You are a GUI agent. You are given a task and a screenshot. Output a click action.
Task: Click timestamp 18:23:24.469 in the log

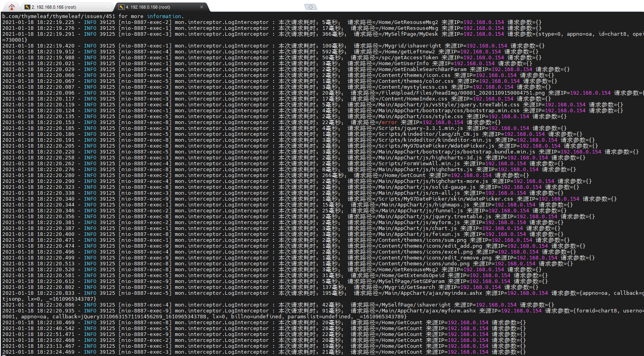point(56,352)
